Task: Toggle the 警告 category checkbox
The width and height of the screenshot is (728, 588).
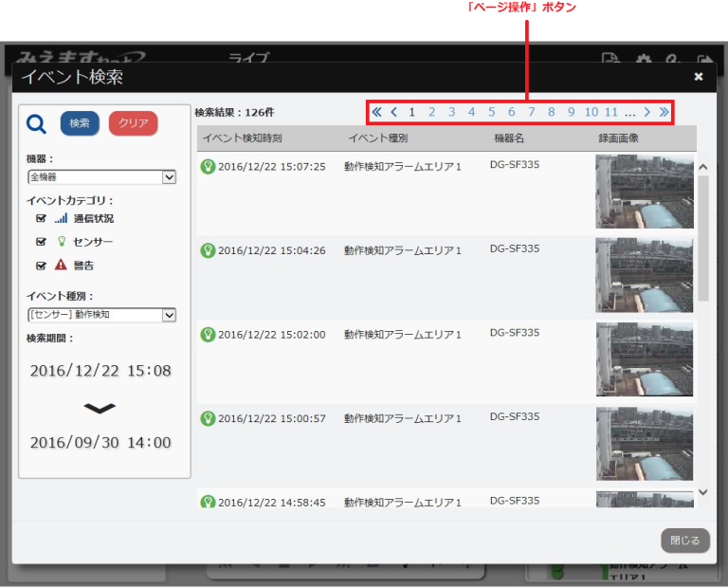Action: [x=41, y=266]
